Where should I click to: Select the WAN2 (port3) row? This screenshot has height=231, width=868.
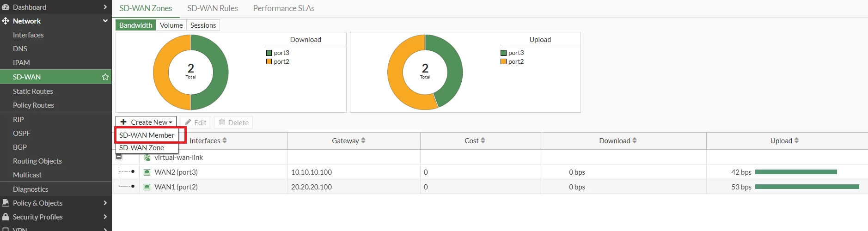(490, 172)
